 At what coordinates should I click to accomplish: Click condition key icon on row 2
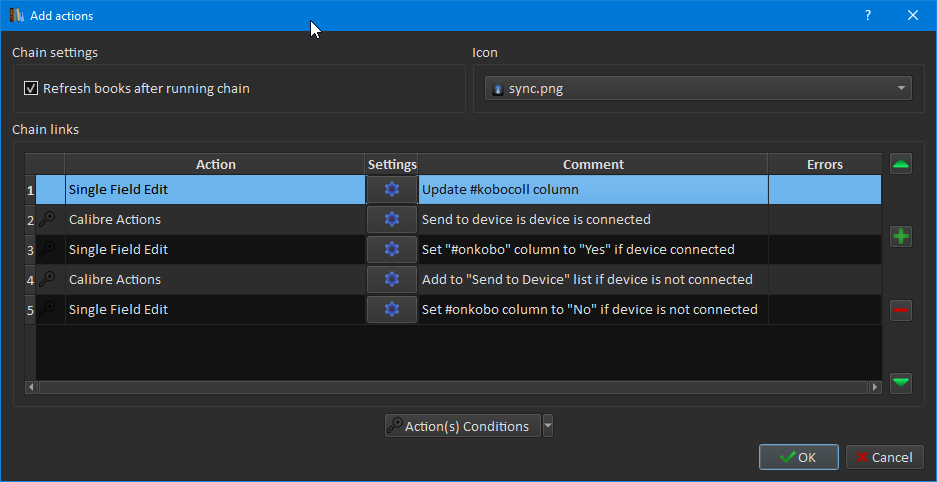click(x=47, y=220)
